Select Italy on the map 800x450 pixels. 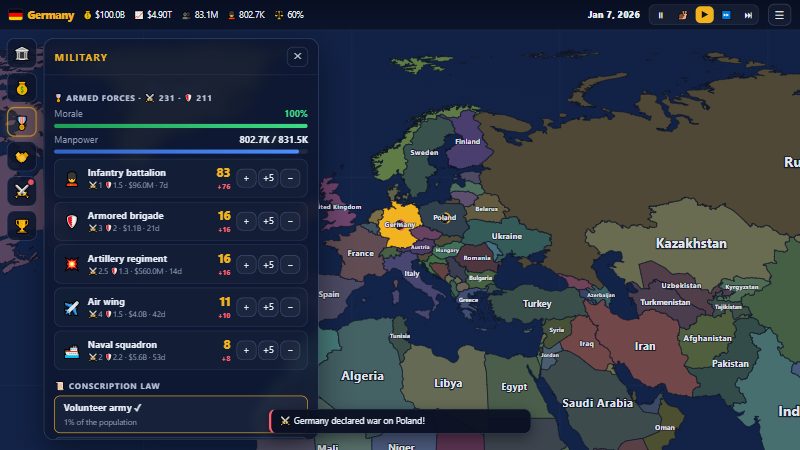point(412,273)
